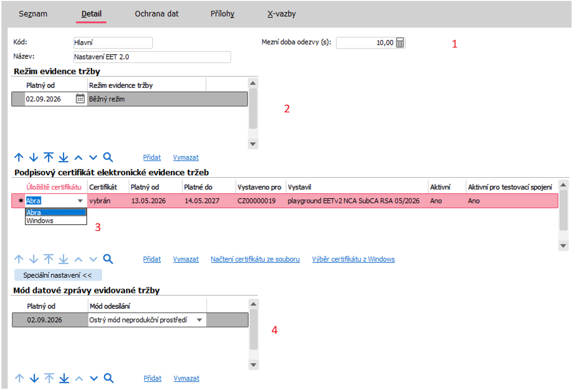Click scrollbar down arrow of certificate table
572x392 pixels.
563,246
